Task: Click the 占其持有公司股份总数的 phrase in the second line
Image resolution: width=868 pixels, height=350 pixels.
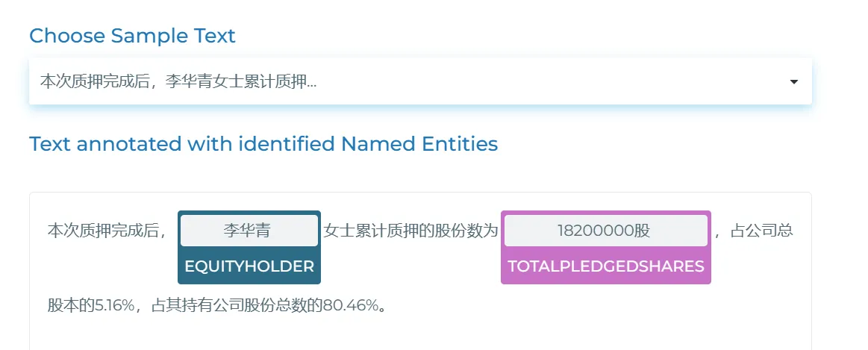Action: 237,306
